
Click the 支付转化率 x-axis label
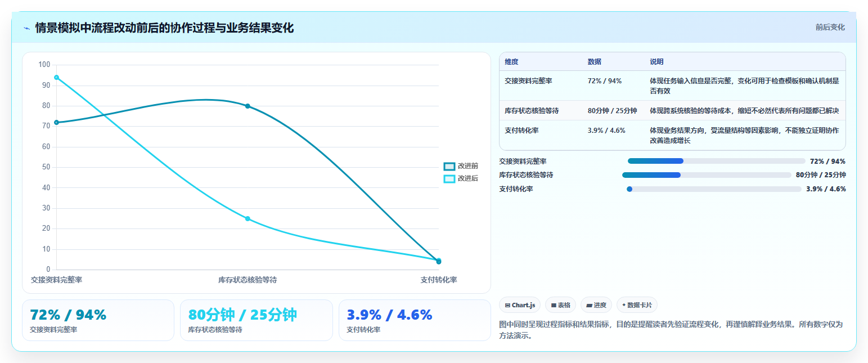pos(439,280)
